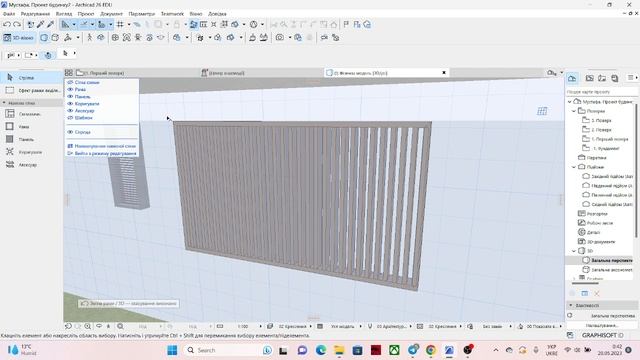Click the navigator horizontal scrollbar
This screenshot has width=640, height=360.
click(585, 282)
